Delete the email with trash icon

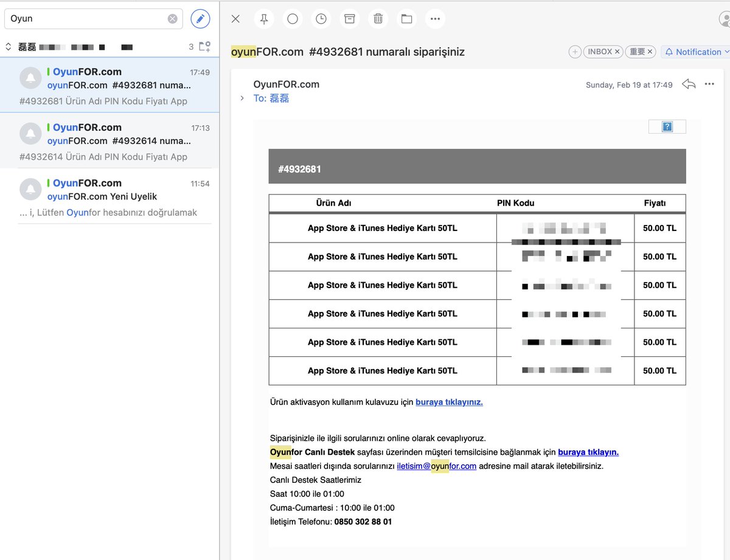coord(378,19)
